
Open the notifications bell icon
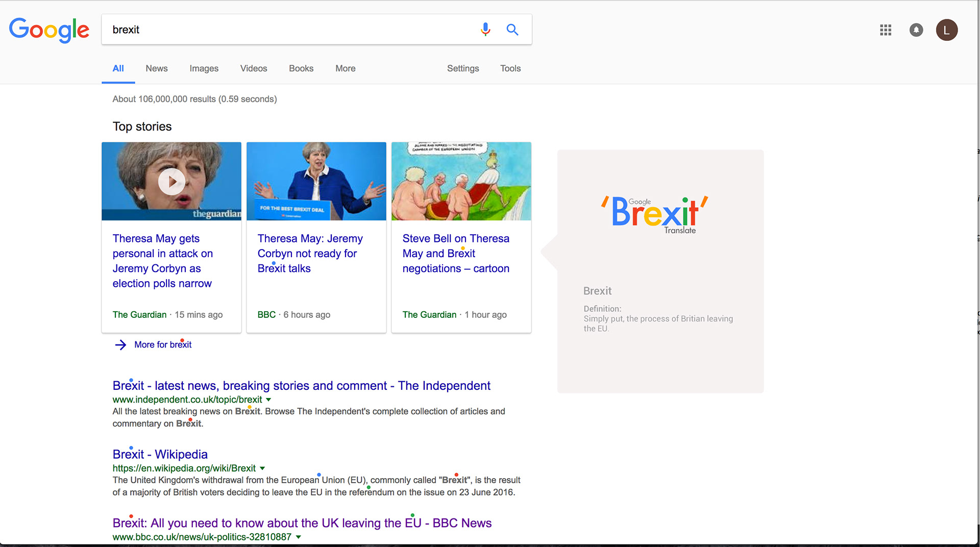click(x=916, y=30)
